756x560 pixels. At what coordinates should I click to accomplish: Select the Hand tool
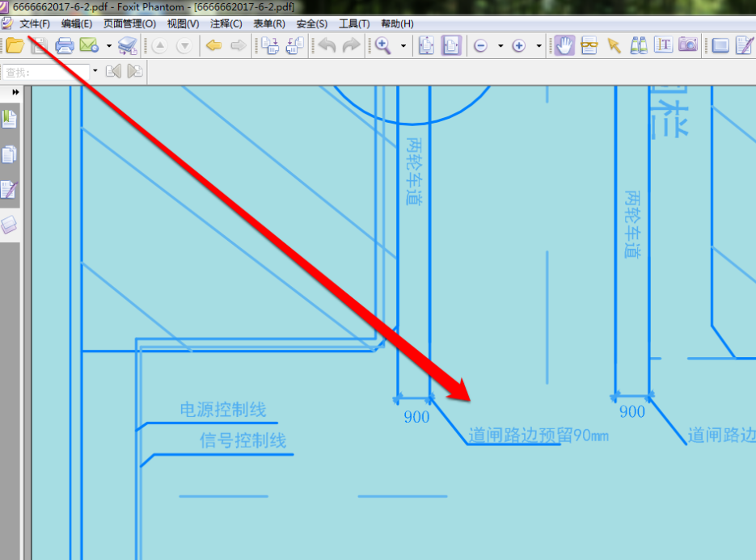[x=564, y=45]
